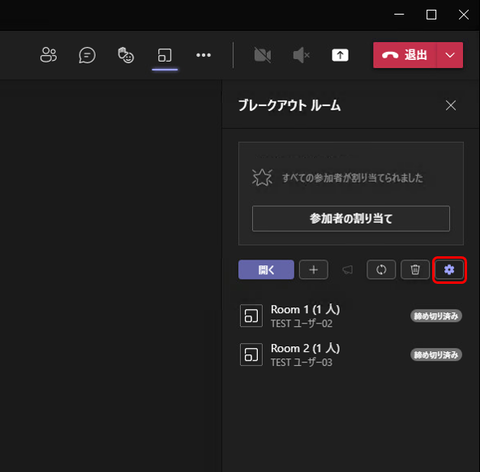Open the reactions raise hand icon
The width and height of the screenshot is (480, 472).
(x=126, y=55)
